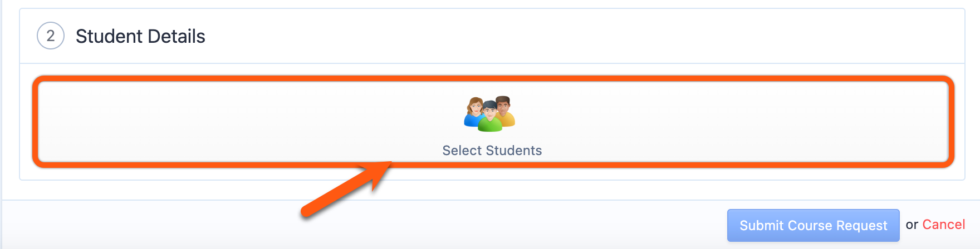The width and height of the screenshot is (980, 249).
Task: Click the word "Details" in the heading
Action: point(177,36)
